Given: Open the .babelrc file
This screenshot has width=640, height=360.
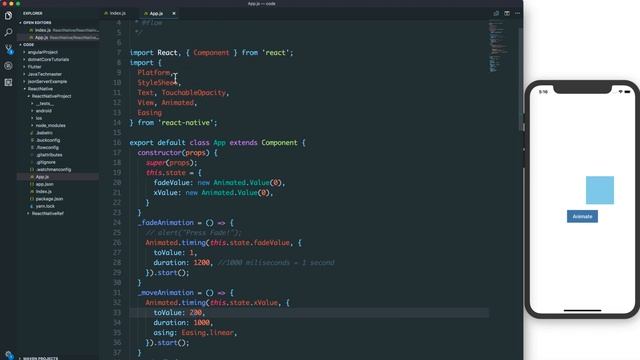Looking at the screenshot, I should (x=44, y=133).
